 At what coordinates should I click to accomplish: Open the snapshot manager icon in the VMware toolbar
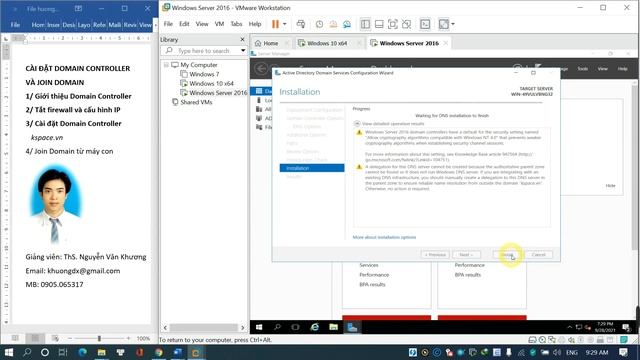(347, 24)
